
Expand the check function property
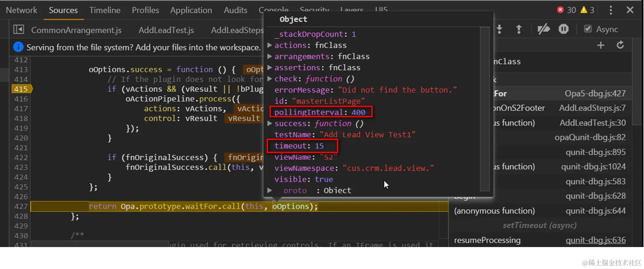point(270,79)
